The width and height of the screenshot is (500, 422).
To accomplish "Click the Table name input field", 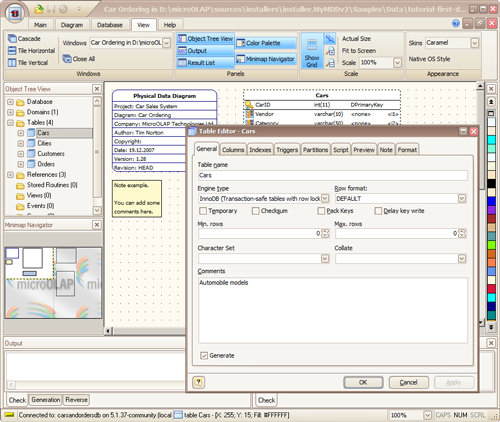I will tap(333, 175).
